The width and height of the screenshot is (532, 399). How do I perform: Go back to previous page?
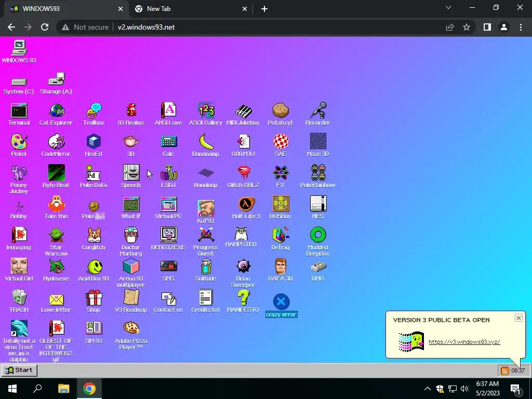(11, 27)
